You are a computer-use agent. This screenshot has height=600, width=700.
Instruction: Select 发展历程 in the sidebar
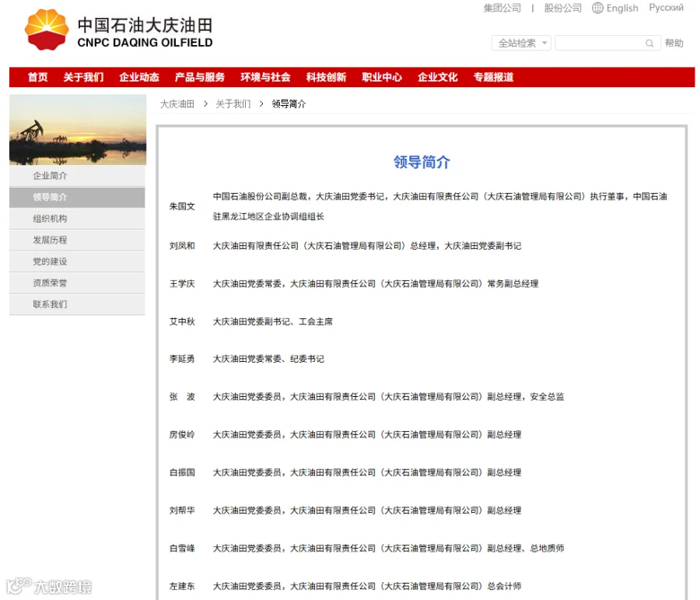pos(77,240)
